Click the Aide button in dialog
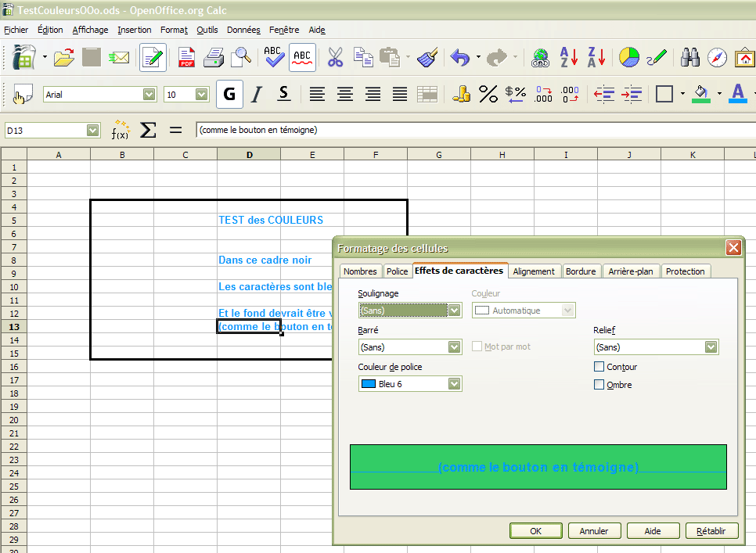The width and height of the screenshot is (756, 553). pos(653,531)
